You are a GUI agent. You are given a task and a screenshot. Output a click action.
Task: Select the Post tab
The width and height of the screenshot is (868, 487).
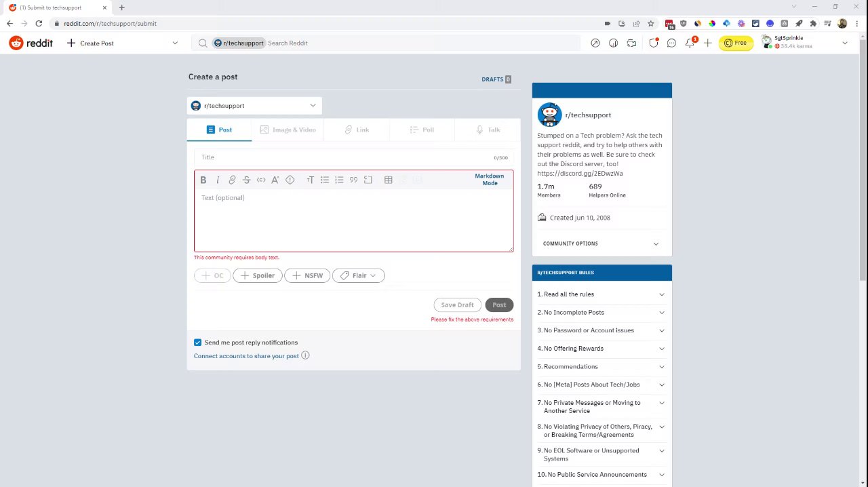coord(219,130)
